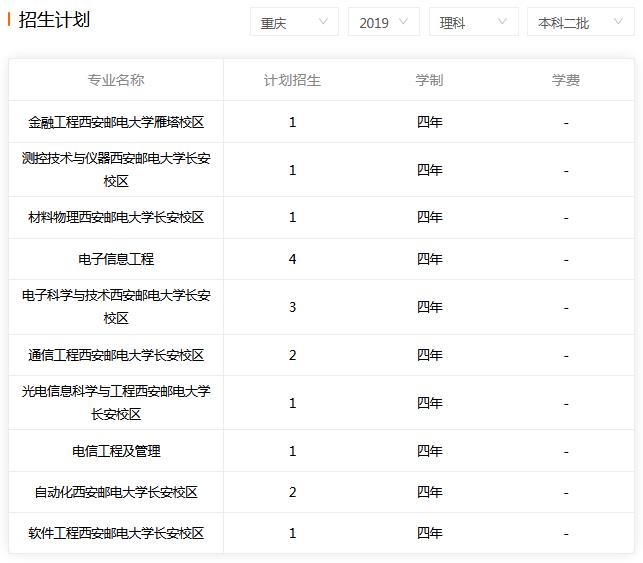Click tuition dash in 通信工程 row
This screenshot has width=643, height=563.
566,356
